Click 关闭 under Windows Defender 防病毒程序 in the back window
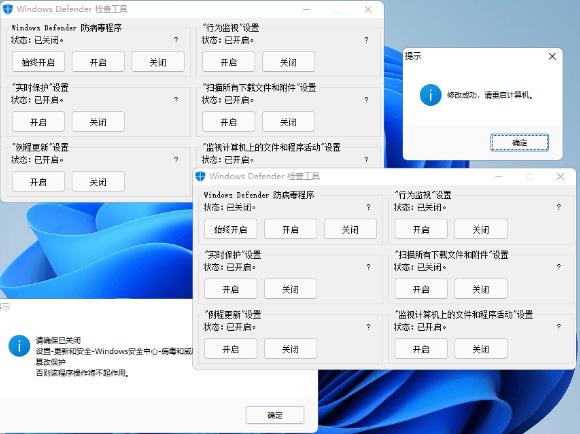This screenshot has width=580, height=434. pyautogui.click(x=158, y=62)
